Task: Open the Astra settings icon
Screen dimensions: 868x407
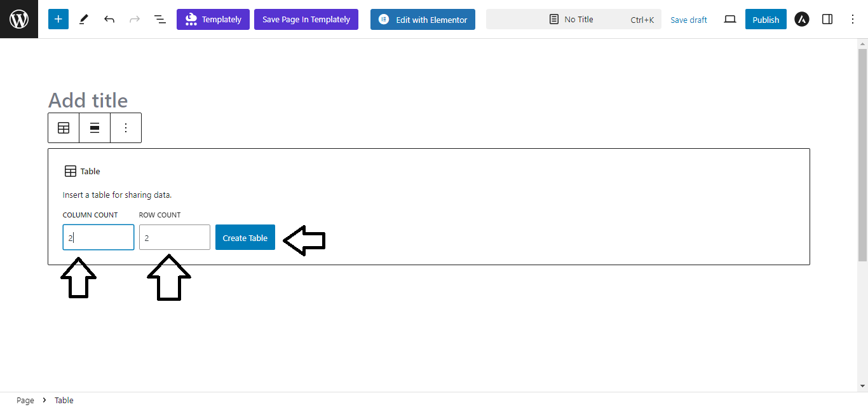Action: point(802,19)
